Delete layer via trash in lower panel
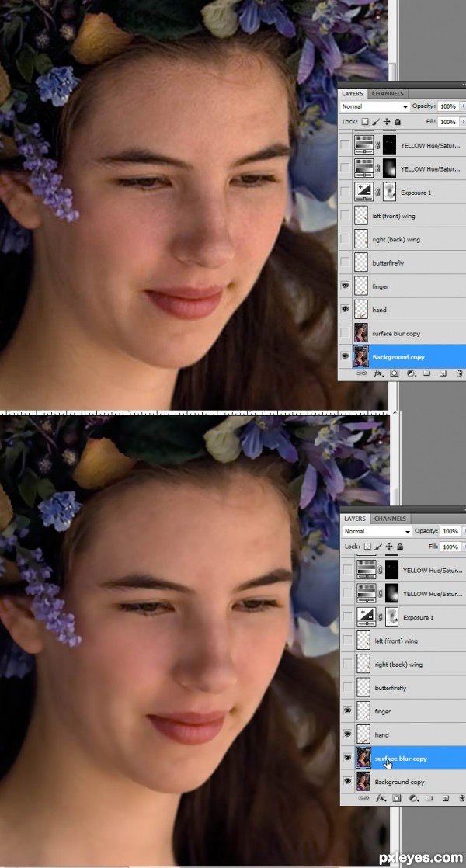466x868 pixels. pyautogui.click(x=461, y=798)
